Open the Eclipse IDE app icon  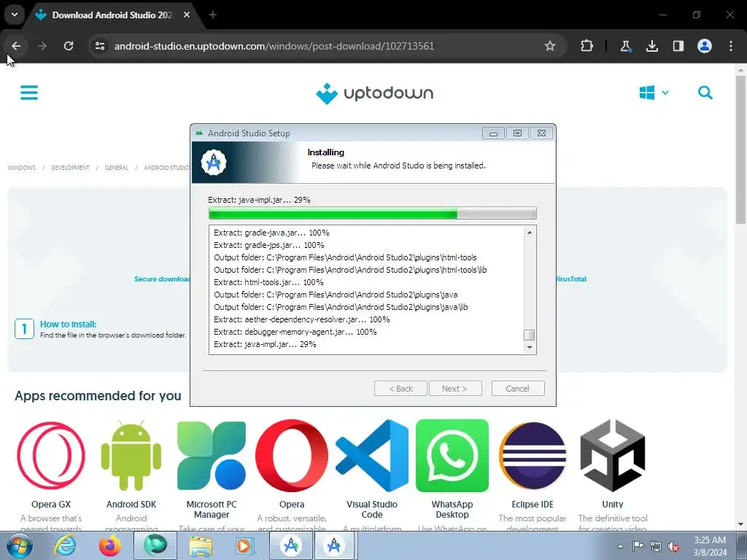(533, 456)
